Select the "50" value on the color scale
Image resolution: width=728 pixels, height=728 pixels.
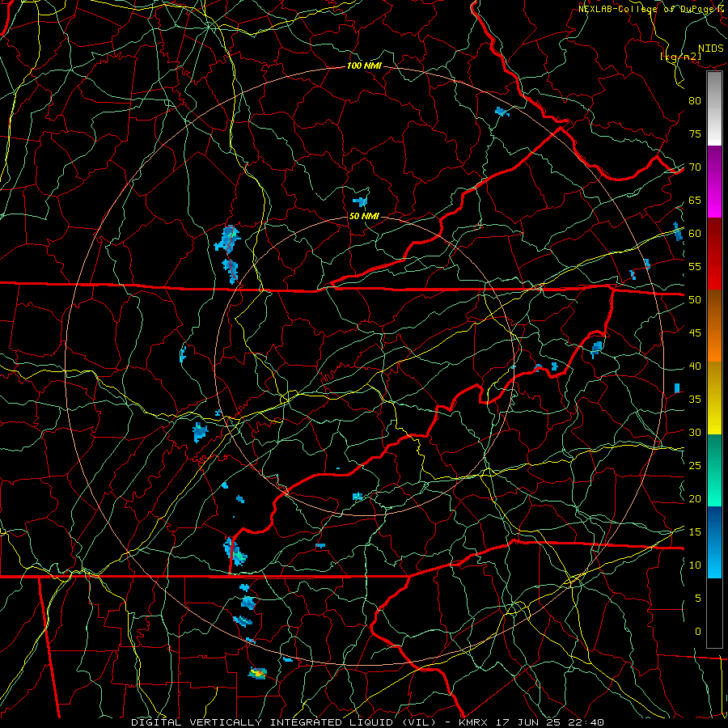pos(695,300)
